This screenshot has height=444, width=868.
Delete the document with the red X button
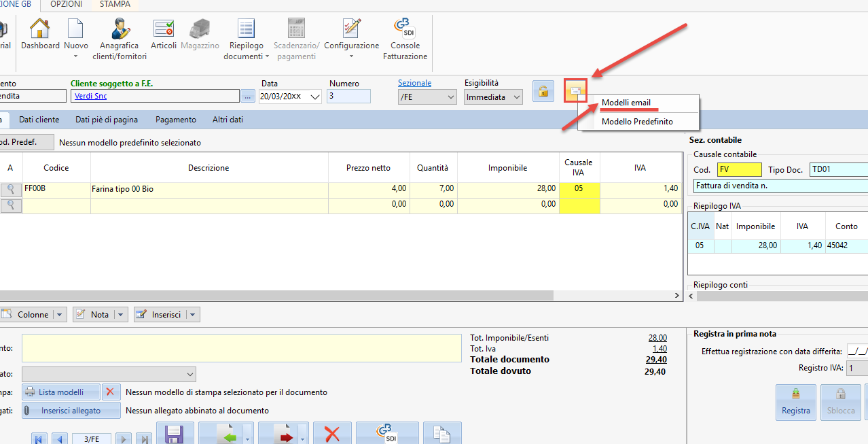click(x=332, y=433)
